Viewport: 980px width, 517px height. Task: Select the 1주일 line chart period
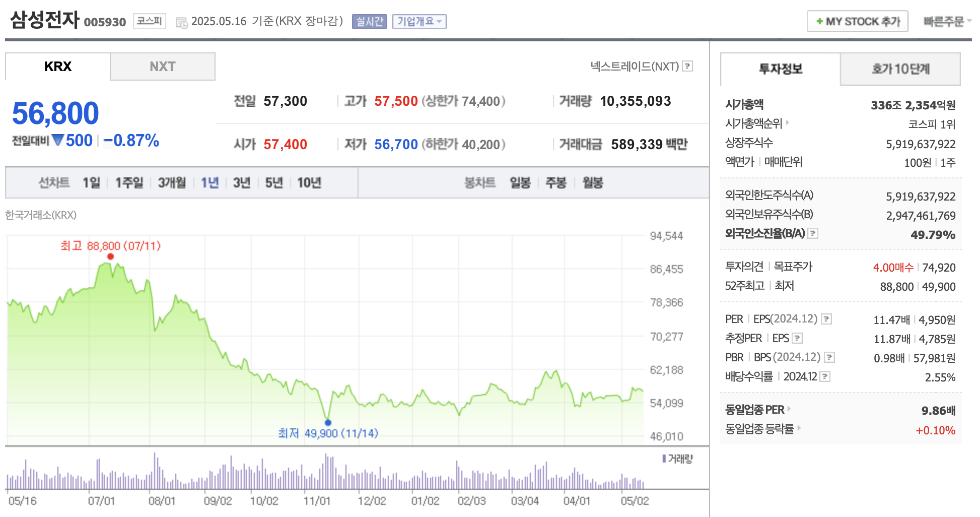click(129, 182)
